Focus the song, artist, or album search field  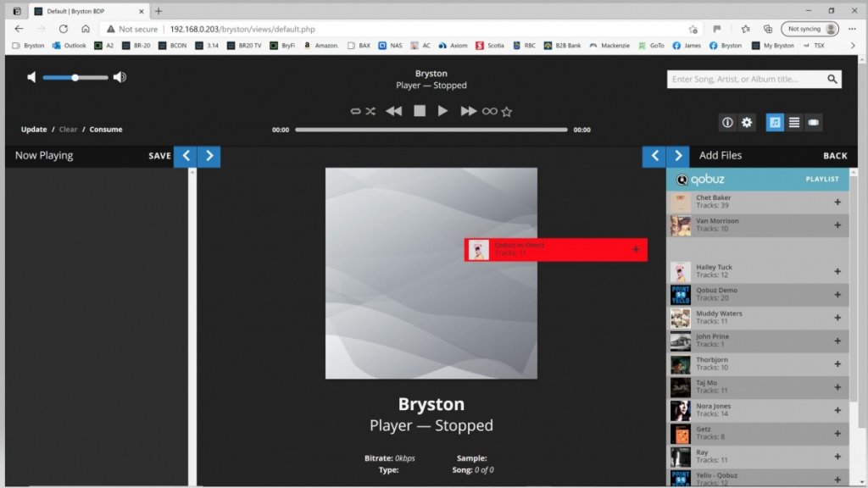click(748, 79)
